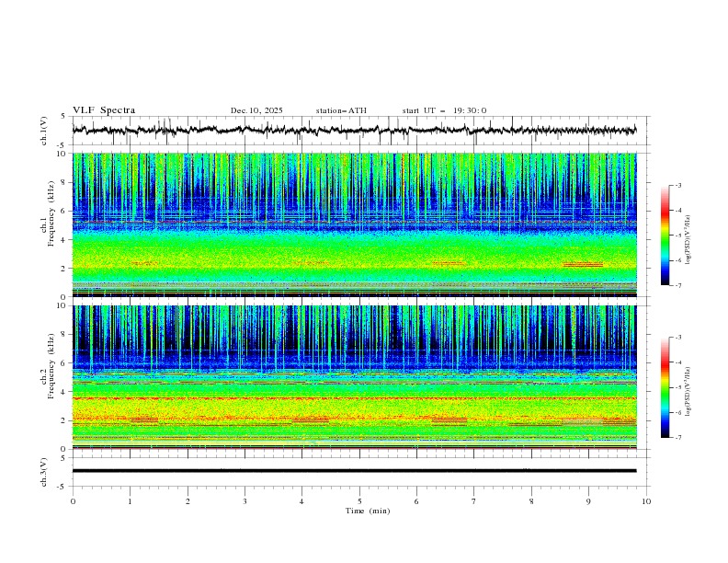The image size is (728, 563).
Task: Click time axis tick label "0"
Action: click(x=73, y=501)
